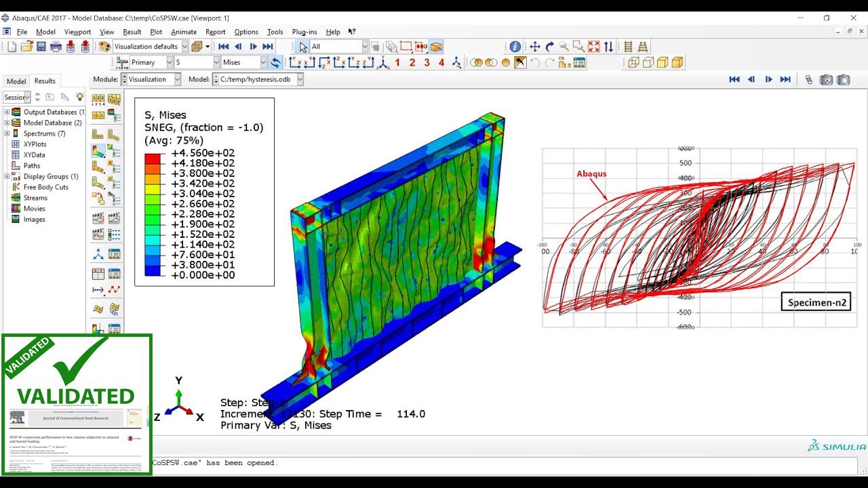Open the Animate menu
The height and width of the screenshot is (488, 868).
[184, 32]
